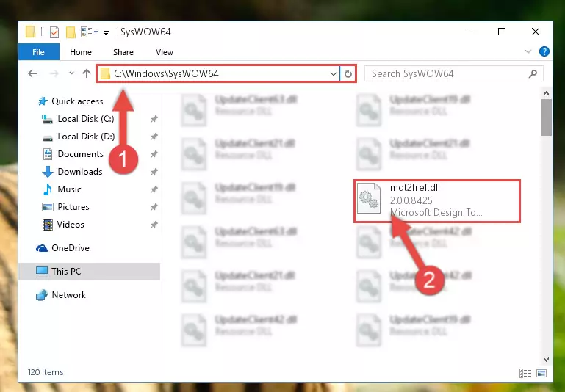Open Windows Explorer Help
Screen dimensions: 565x392
(x=544, y=51)
